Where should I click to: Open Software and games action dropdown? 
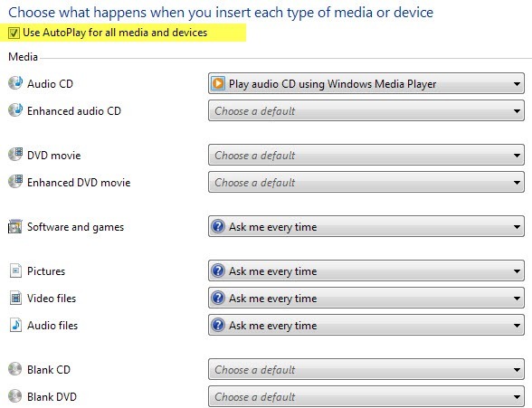[366, 226]
